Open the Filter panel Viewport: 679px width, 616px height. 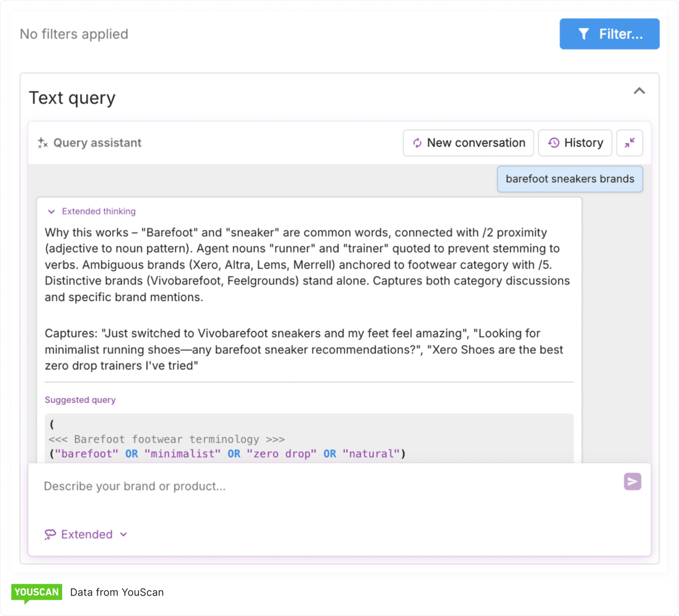click(609, 34)
